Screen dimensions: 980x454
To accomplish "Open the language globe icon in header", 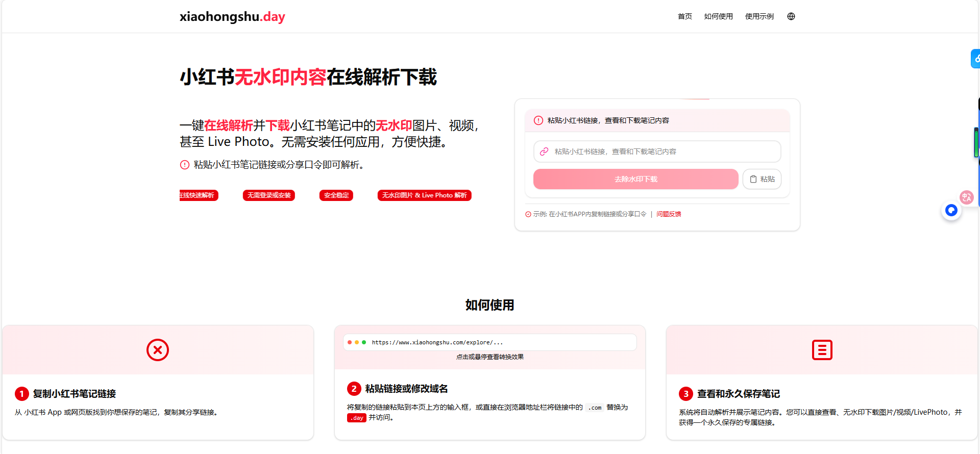I will point(791,16).
